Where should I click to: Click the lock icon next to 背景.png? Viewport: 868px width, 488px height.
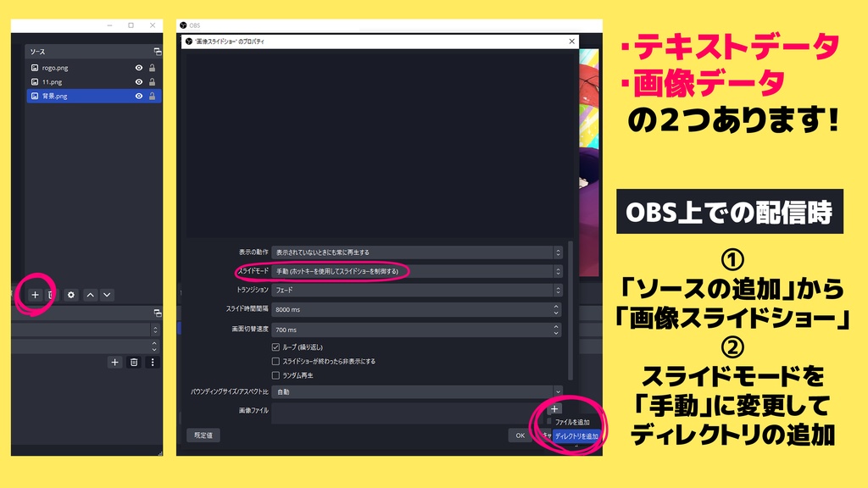click(152, 96)
